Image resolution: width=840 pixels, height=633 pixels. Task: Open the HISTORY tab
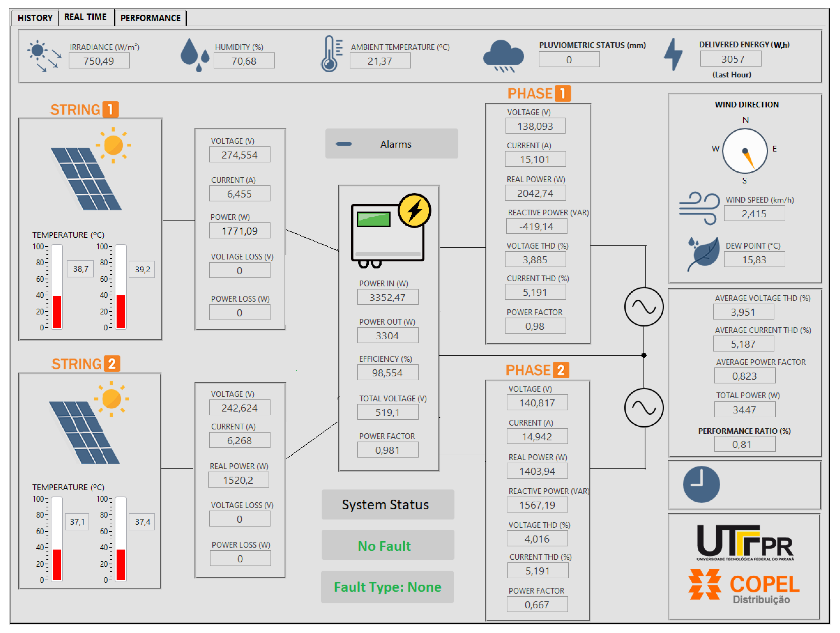35,18
